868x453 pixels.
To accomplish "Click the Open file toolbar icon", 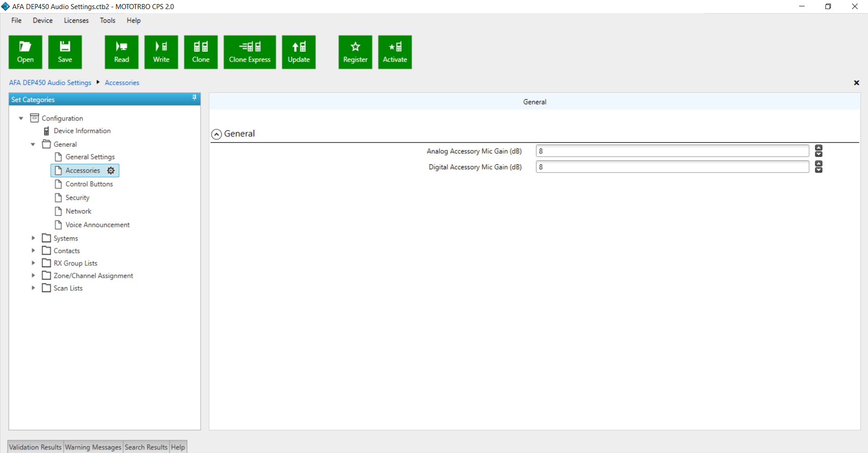I will pyautogui.click(x=25, y=52).
